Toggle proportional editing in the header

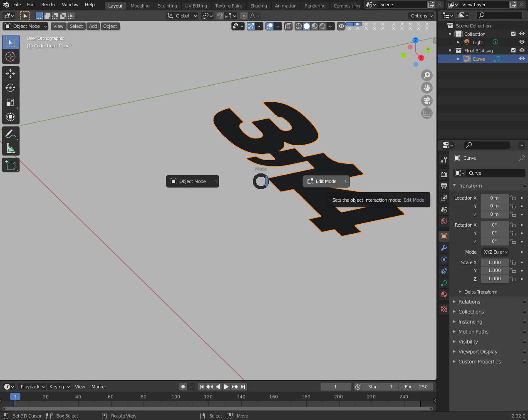pyautogui.click(x=244, y=16)
